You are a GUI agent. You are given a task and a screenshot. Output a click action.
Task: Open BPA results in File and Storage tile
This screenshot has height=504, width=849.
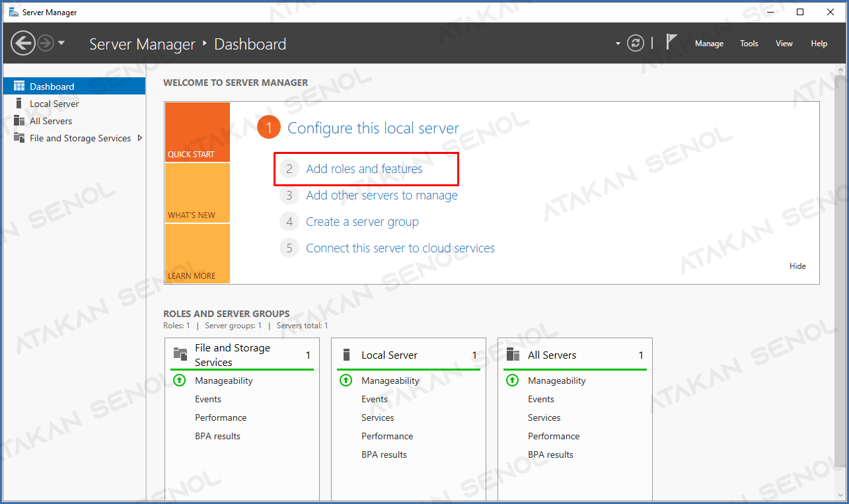pyautogui.click(x=217, y=436)
